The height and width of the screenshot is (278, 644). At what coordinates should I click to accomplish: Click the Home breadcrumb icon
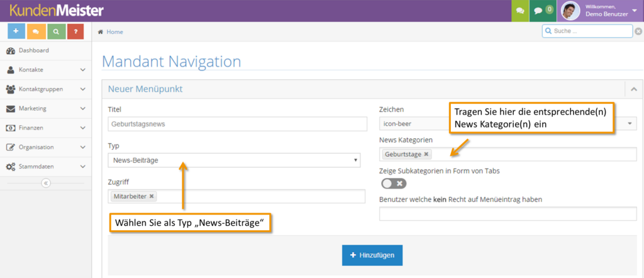click(x=101, y=31)
